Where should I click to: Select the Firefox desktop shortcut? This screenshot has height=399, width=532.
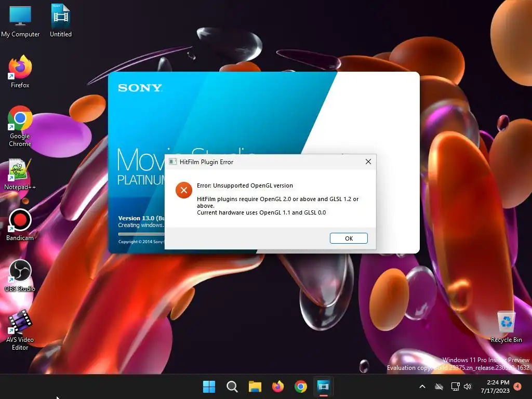point(20,72)
